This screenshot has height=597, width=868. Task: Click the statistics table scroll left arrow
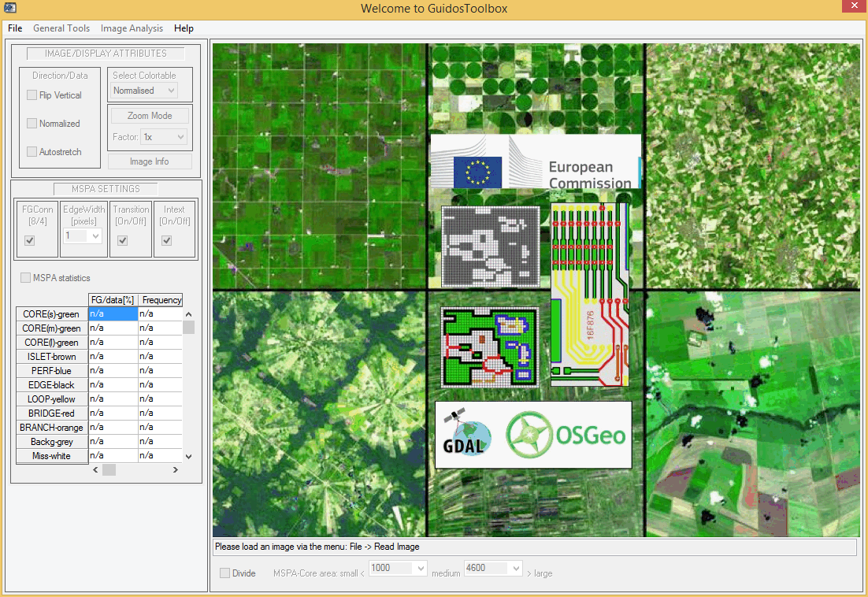coord(96,469)
